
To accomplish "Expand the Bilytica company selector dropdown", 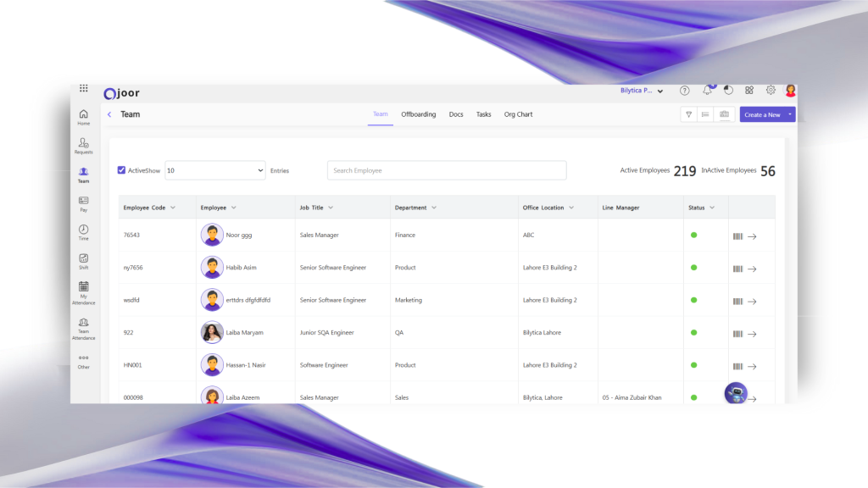I will pyautogui.click(x=660, y=91).
